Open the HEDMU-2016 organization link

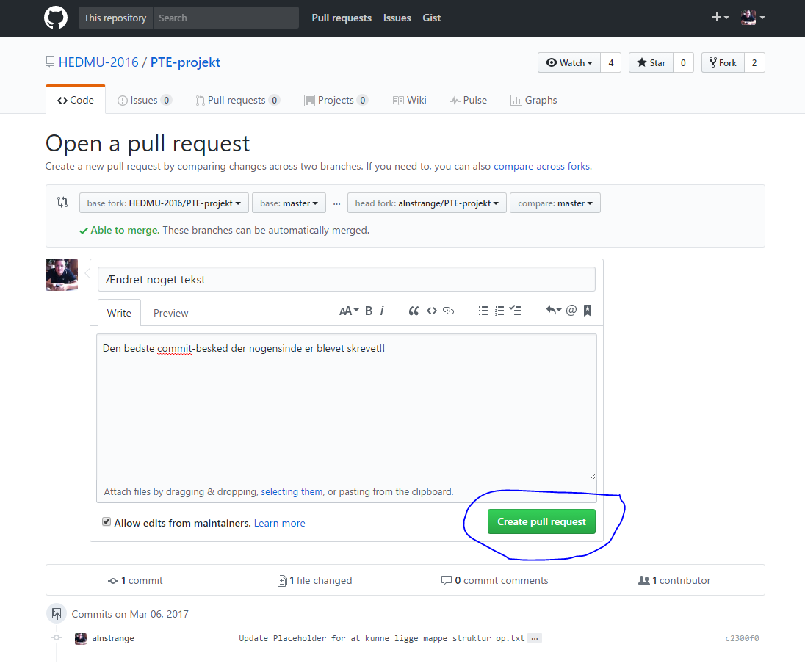tap(98, 62)
